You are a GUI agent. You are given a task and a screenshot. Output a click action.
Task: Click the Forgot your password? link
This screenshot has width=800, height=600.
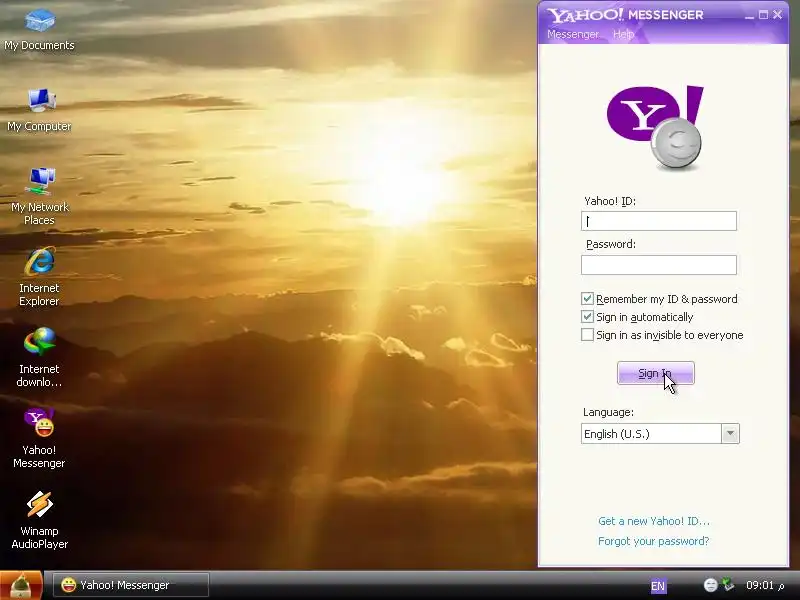(654, 541)
